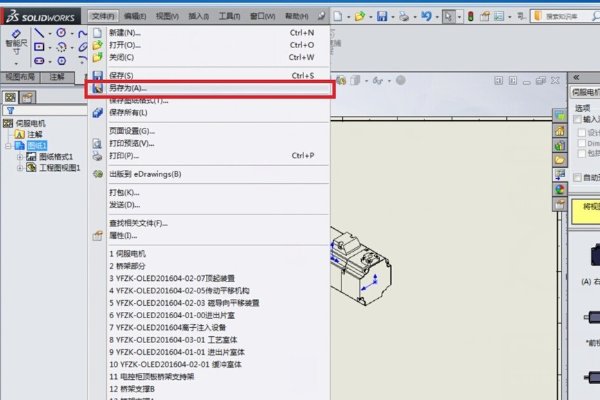Screen dimensions: 600x400
Task: Pin the menu bar with pushpin icon
Action: [321, 16]
